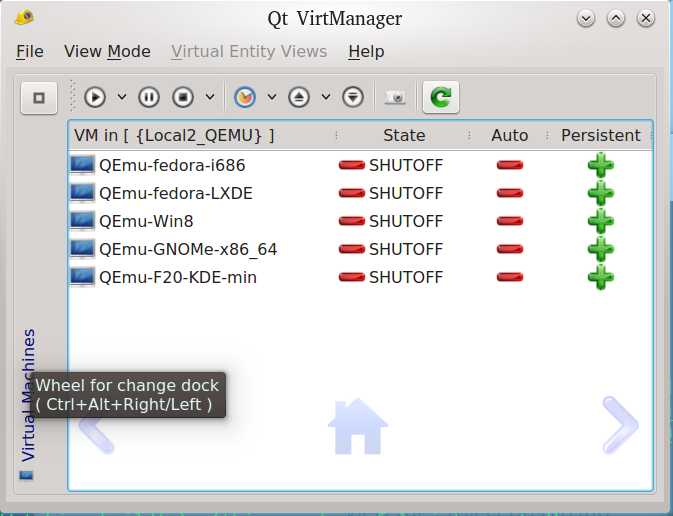Click the monitor icon of QEmu-F20-KDE-min
This screenshot has width=673, height=516.
[82, 277]
